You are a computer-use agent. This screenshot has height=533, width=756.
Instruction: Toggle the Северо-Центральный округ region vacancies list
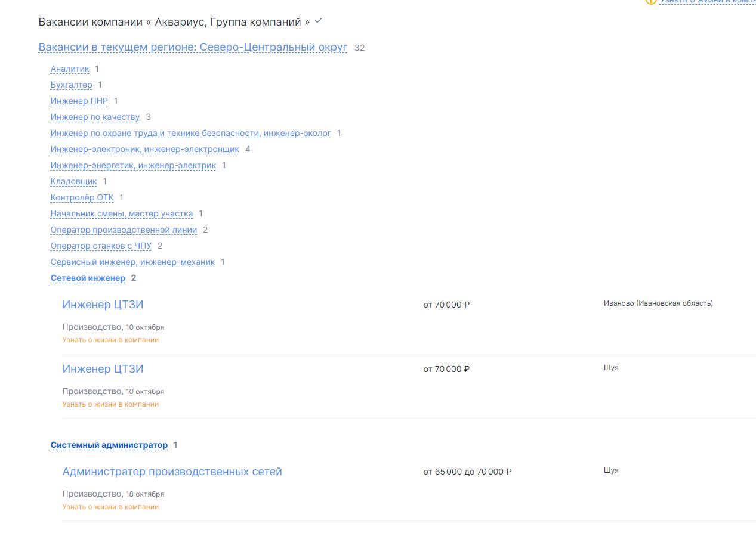[x=193, y=47]
